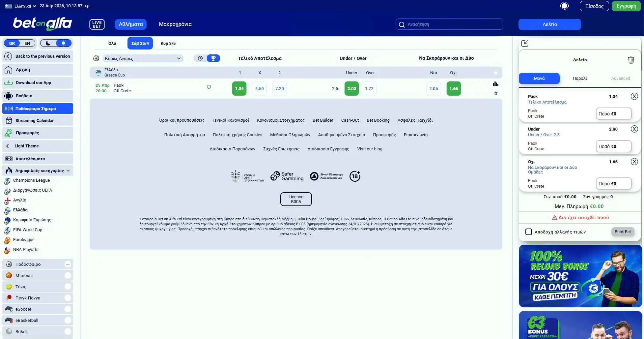
Task: Click the football icon beside markets dropdown
Action: (96, 58)
